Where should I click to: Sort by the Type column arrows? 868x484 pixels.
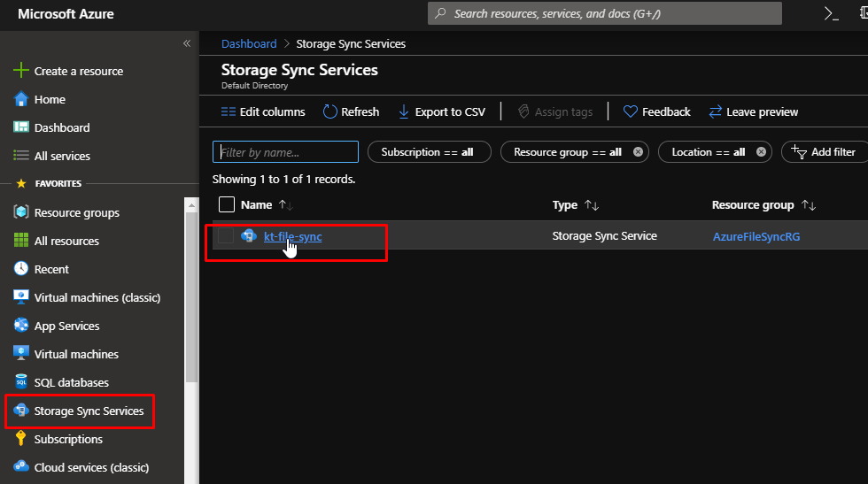[x=592, y=205]
